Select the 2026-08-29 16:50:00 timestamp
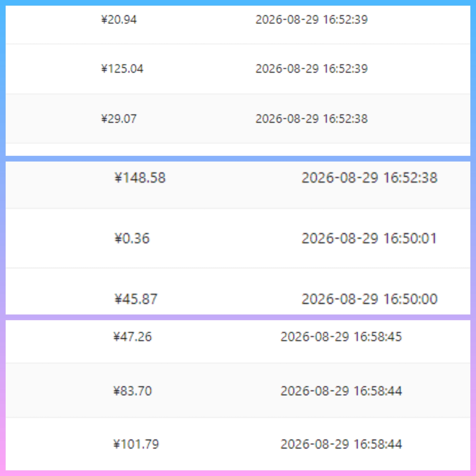Image resolution: width=476 pixels, height=476 pixels. point(370,299)
